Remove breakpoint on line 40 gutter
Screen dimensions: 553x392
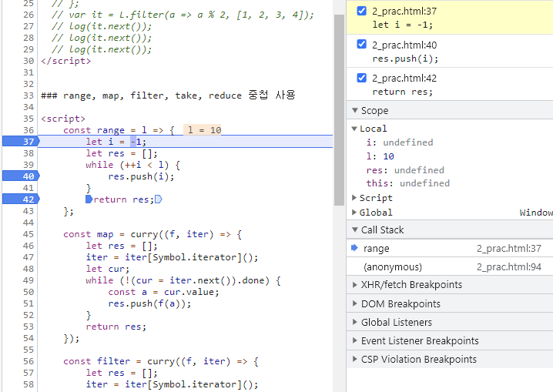[21, 176]
